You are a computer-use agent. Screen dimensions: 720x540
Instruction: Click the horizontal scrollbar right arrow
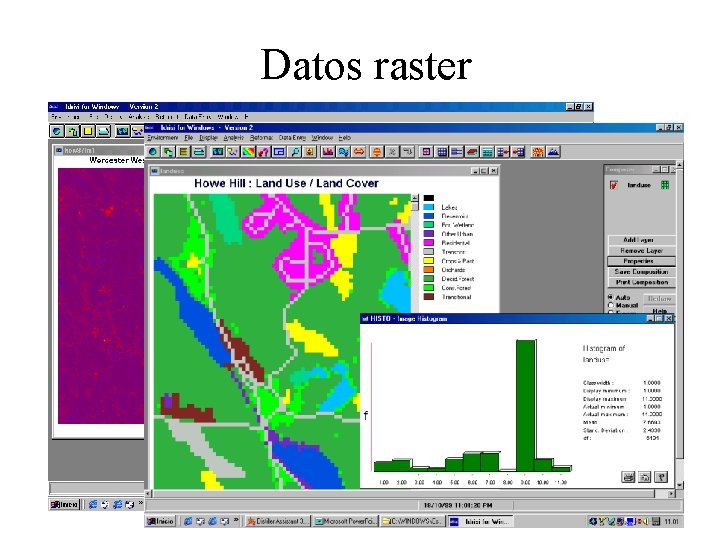click(671, 494)
